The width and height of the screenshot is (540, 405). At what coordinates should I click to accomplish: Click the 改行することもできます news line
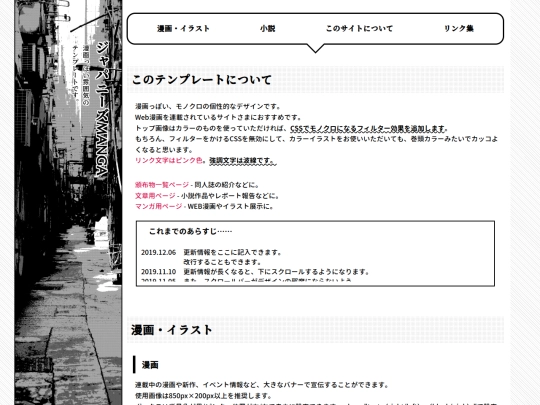pyautogui.click(x=222, y=262)
